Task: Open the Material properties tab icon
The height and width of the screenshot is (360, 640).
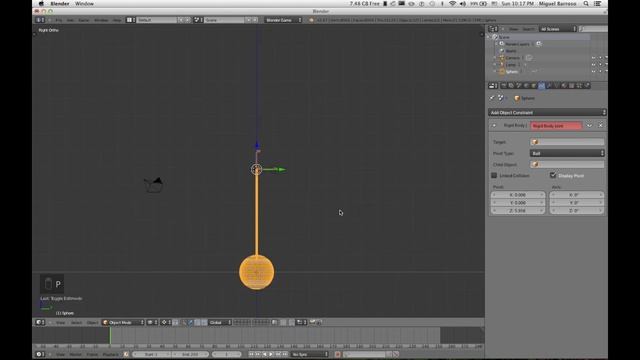Action: point(564,86)
